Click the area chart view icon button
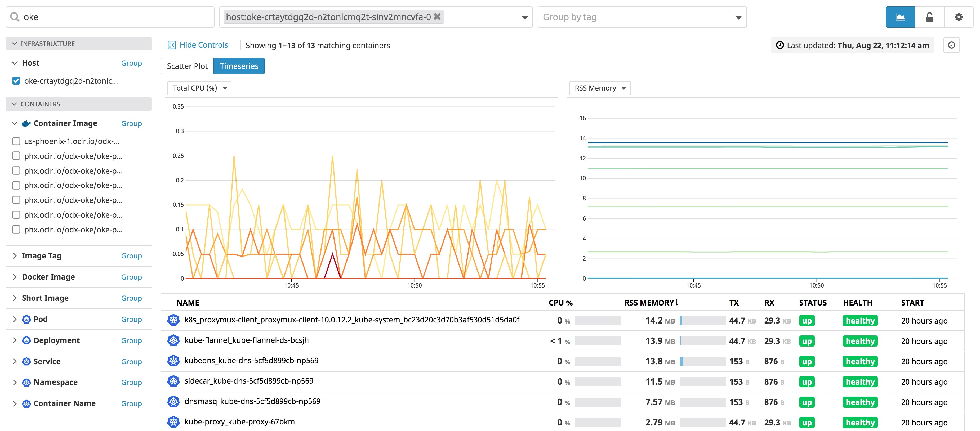The height and width of the screenshot is (431, 980). click(900, 17)
